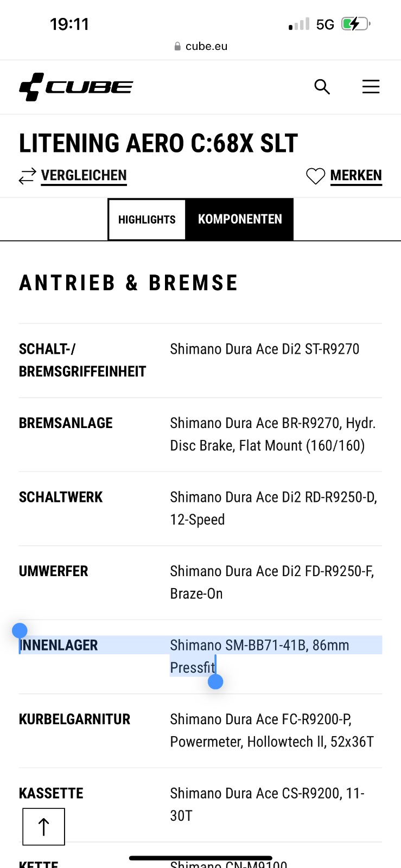Click the Merken link
This screenshot has width=401, height=868.
point(356,176)
